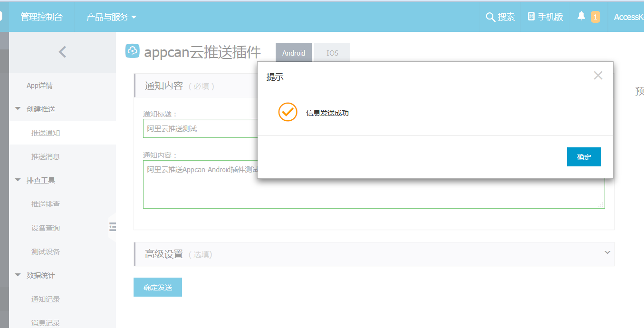The width and height of the screenshot is (644, 328).
Task: Click the 确定 button in dialog
Action: 584,157
